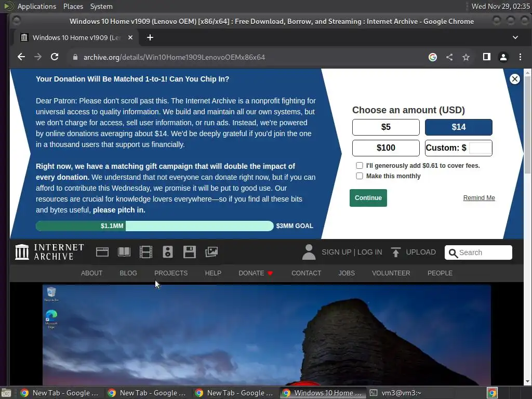This screenshot has width=532, height=399.
Task: Click the search magnifier icon
Action: (453, 253)
